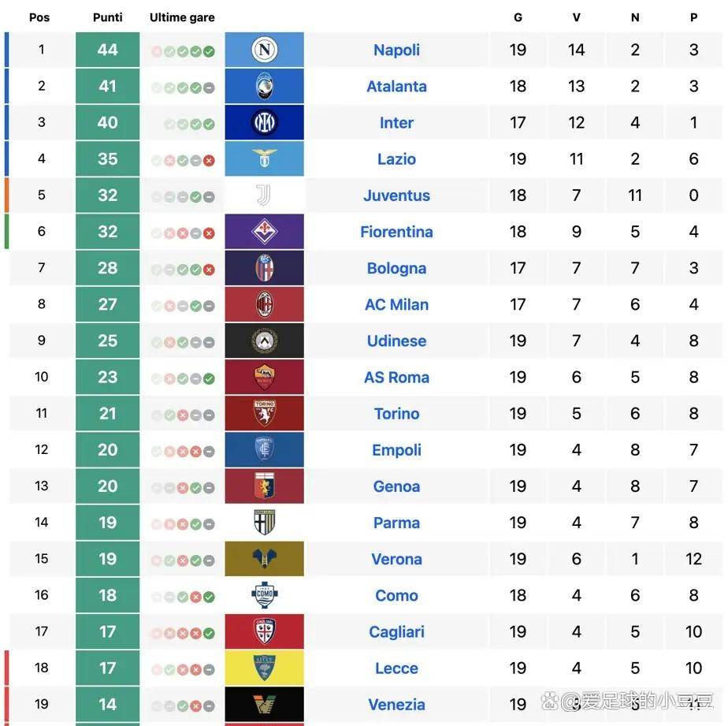Screen dimensions: 728x726
Task: Open the Cagliari team link
Action: [x=396, y=631]
